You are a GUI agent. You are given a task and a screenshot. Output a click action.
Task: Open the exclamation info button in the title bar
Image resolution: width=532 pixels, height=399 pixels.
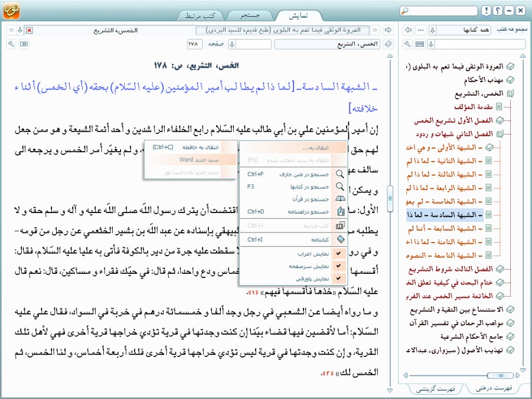click(486, 11)
